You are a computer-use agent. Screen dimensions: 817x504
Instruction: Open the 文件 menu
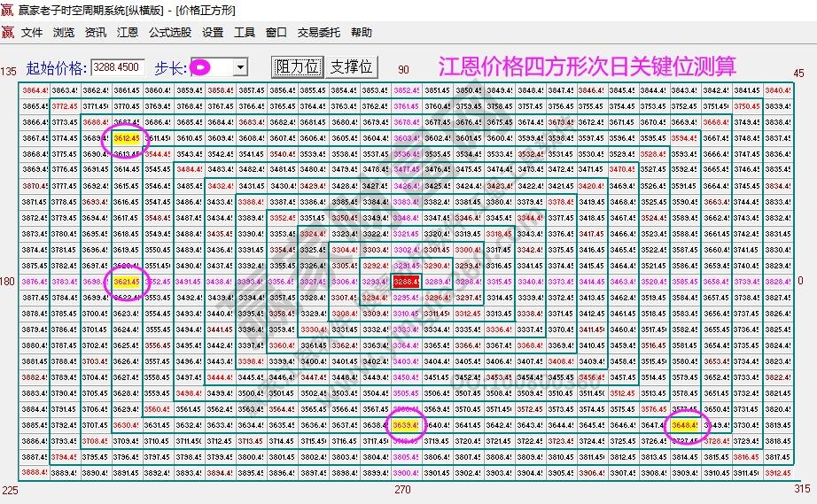32,33
